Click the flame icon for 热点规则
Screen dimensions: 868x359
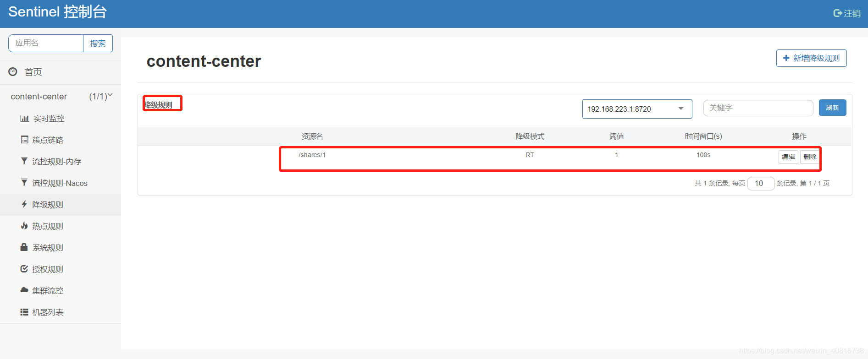point(24,225)
